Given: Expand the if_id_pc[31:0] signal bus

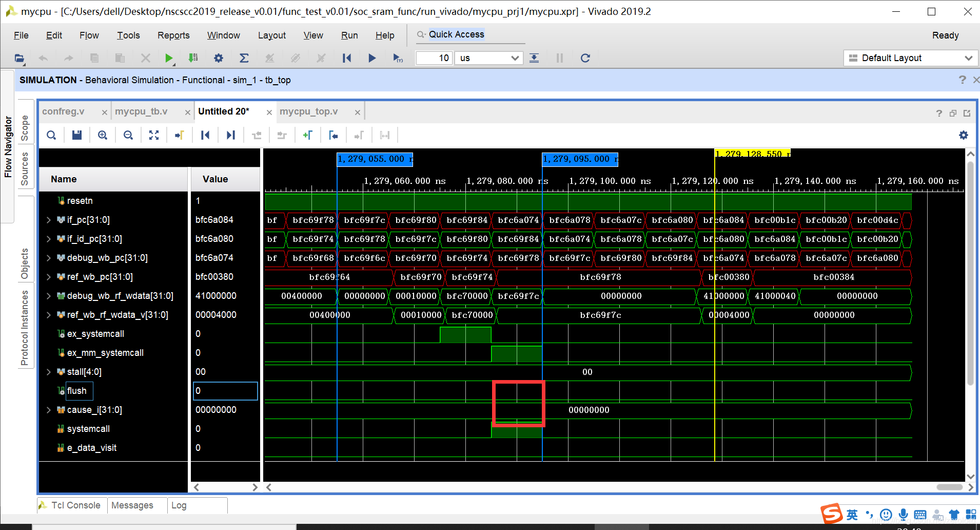Looking at the screenshot, I should click(49, 239).
